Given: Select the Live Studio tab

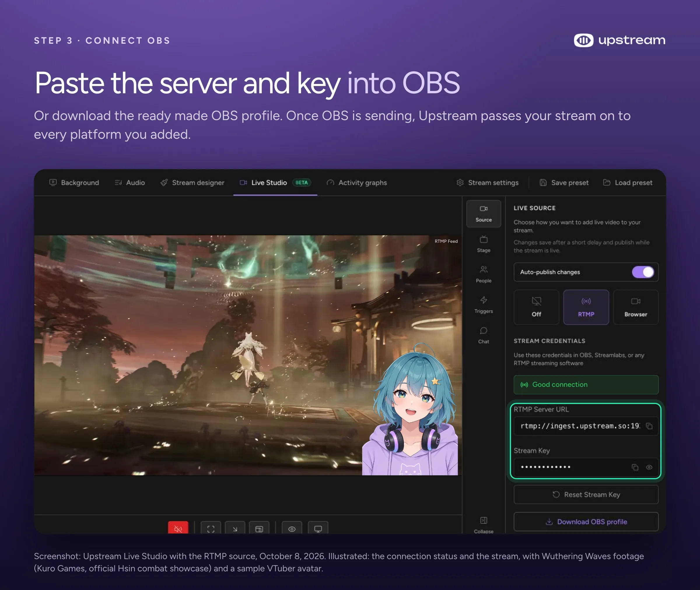Looking at the screenshot, I should [x=275, y=182].
